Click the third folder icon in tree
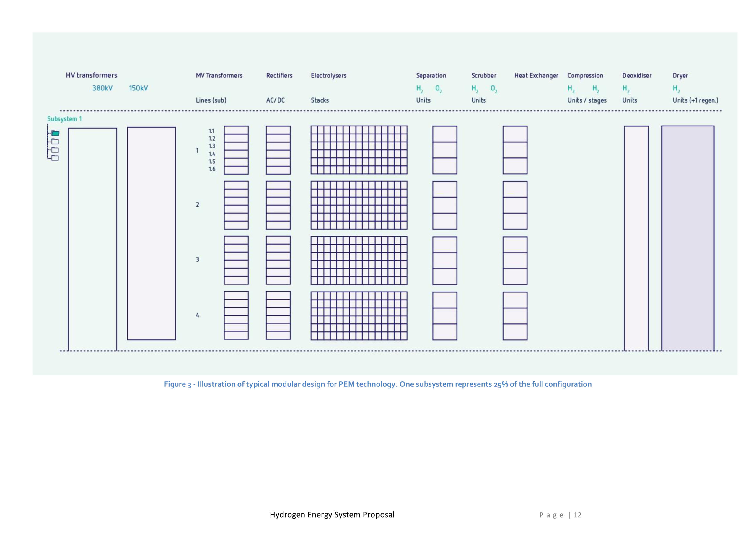 coord(55,150)
